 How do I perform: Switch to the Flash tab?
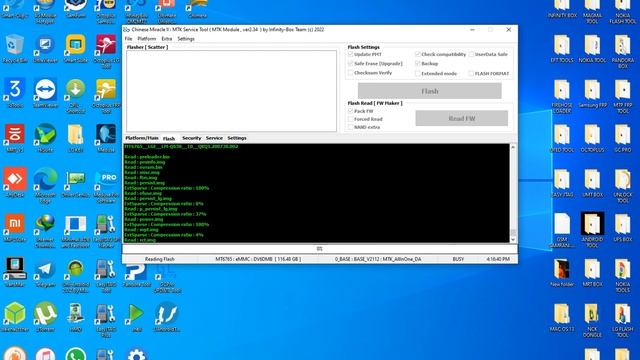click(x=169, y=138)
